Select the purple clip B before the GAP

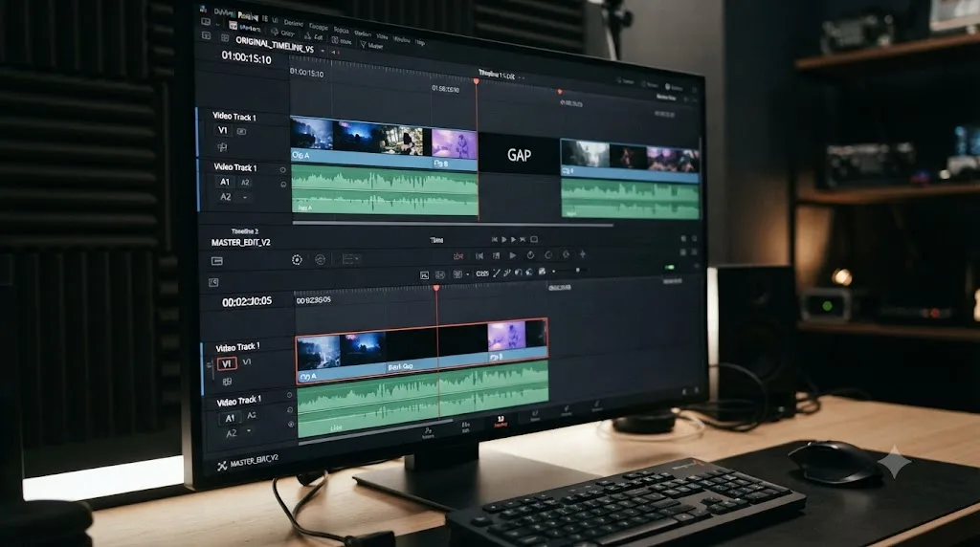point(455,148)
